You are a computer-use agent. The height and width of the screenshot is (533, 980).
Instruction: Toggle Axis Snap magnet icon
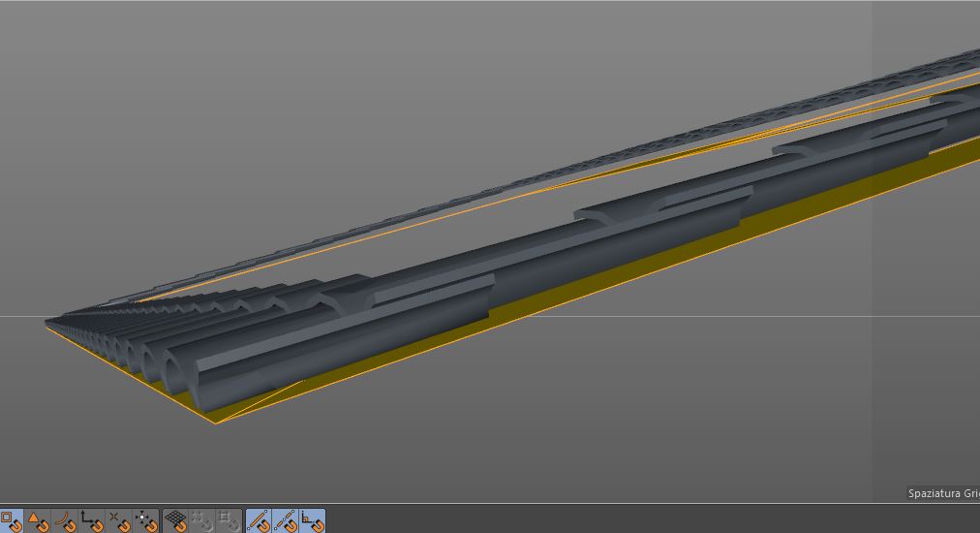91,521
